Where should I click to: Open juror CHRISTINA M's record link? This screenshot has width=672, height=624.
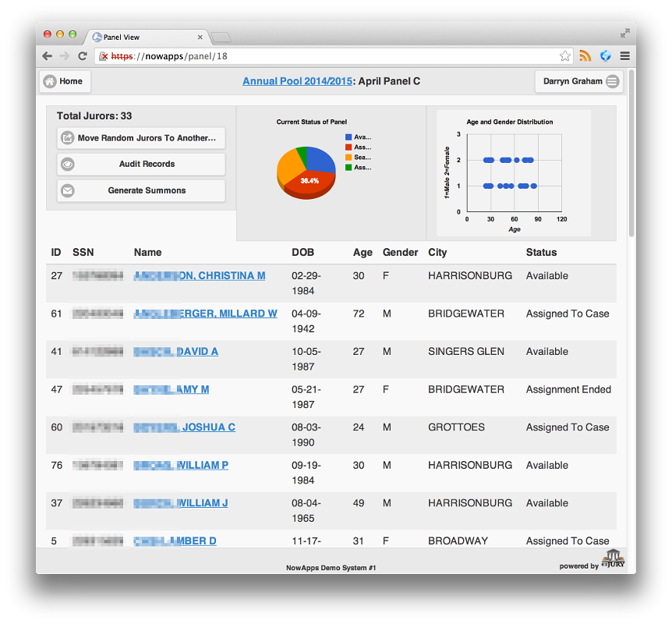coord(200,276)
